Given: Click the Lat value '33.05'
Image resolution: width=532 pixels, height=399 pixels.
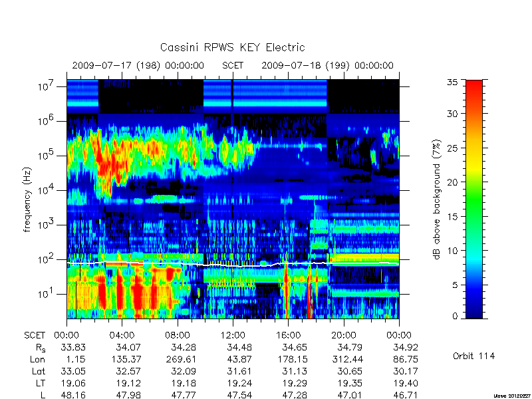Looking at the screenshot, I should (73, 371).
